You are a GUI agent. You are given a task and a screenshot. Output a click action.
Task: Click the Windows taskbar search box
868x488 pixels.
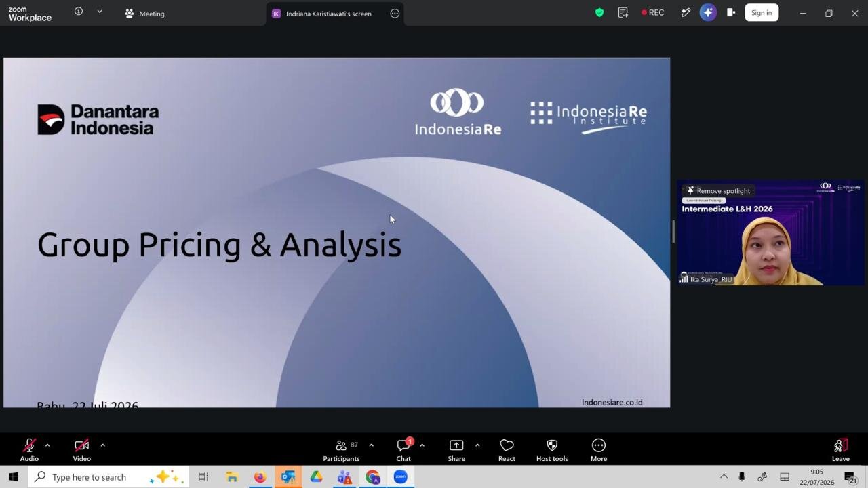point(107,477)
